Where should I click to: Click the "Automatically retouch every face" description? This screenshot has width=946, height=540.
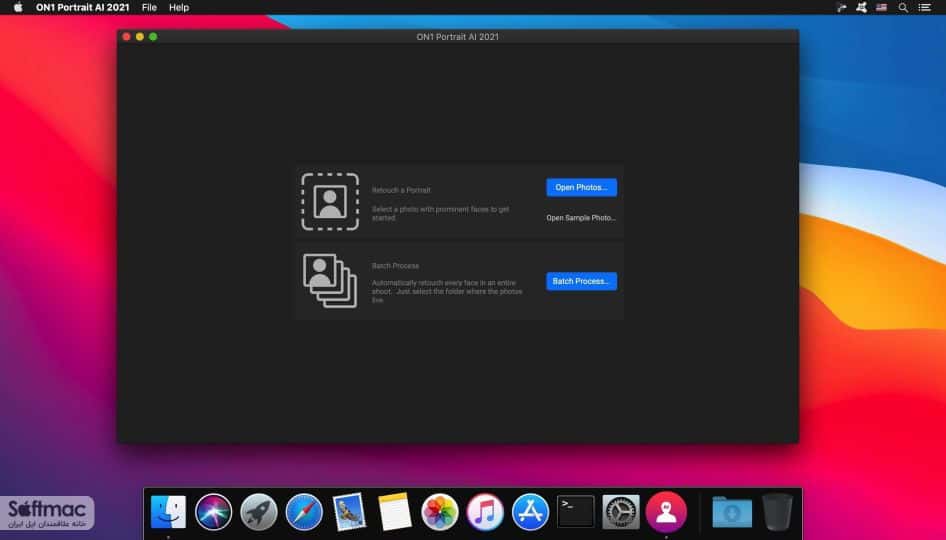tap(447, 291)
